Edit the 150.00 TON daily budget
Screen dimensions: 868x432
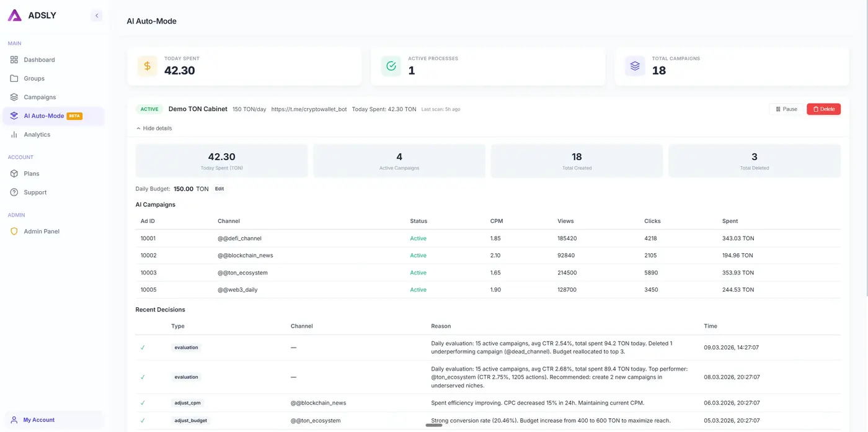[219, 189]
